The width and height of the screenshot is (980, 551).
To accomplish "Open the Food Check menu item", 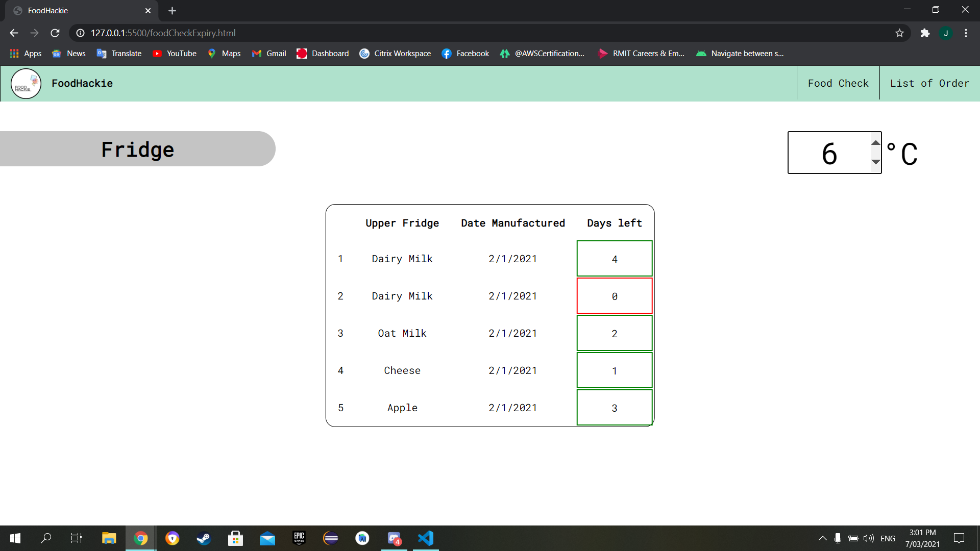I will click(x=838, y=83).
